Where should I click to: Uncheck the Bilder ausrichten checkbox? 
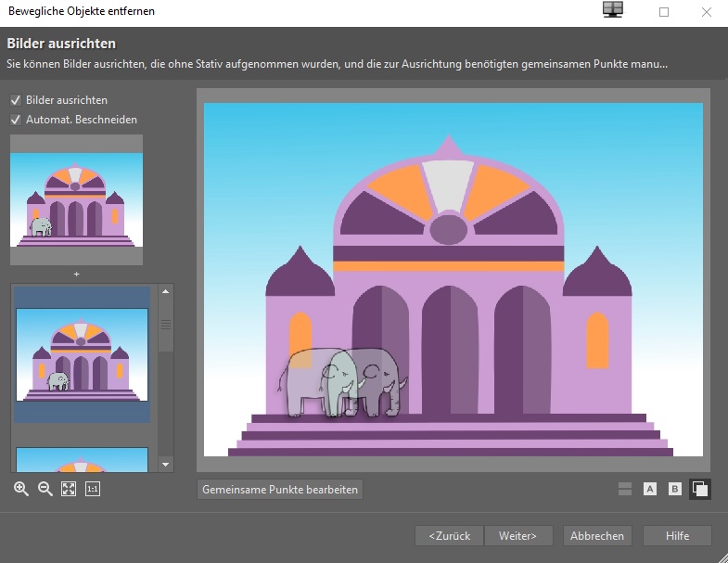point(16,99)
